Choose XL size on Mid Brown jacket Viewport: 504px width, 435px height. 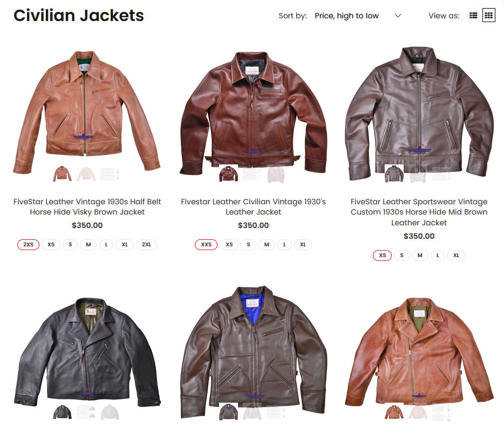[456, 256]
